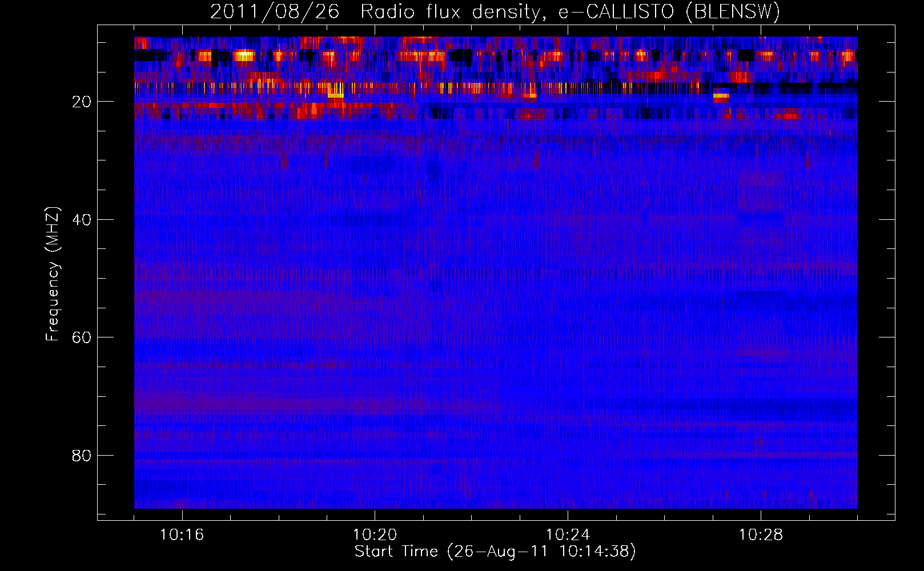The width and height of the screenshot is (924, 571).
Task: Click the 10:28 time tick label
Action: 761,535
